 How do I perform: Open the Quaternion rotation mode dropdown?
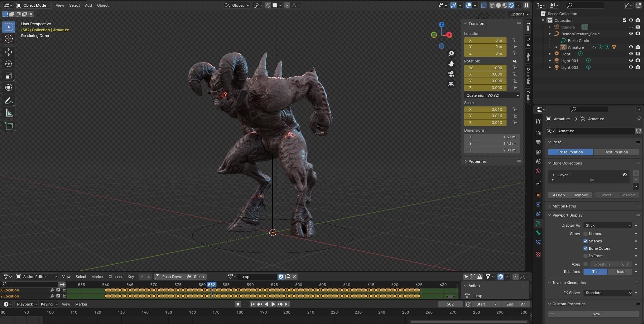pos(492,95)
